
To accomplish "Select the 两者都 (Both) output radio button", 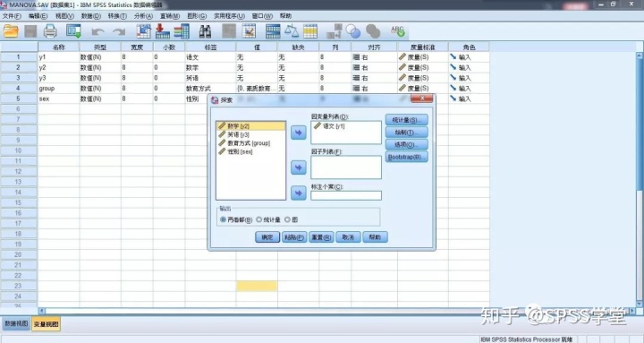I will [x=223, y=219].
